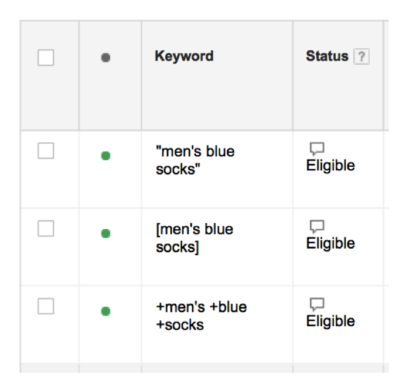Click Eligible status of exact match keyword
The height and width of the screenshot is (382, 409).
click(x=331, y=243)
